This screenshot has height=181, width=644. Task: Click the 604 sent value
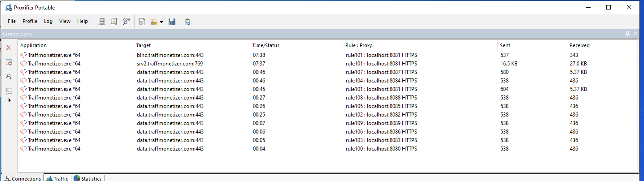point(505,89)
